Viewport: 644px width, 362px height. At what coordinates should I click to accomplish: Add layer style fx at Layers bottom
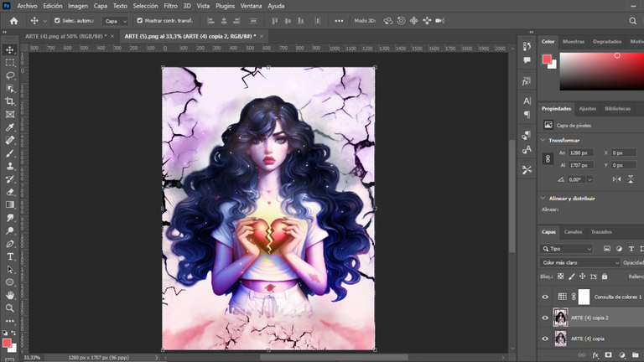tap(595, 355)
